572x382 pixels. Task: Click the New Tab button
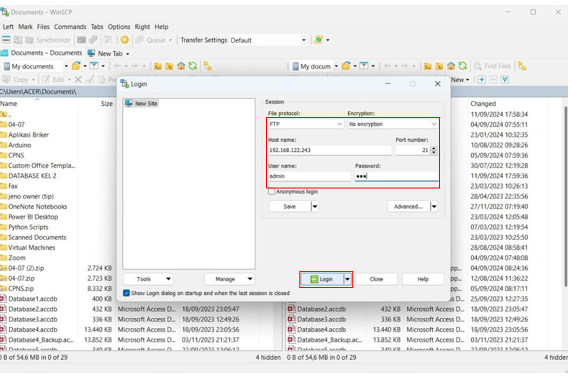[108, 53]
